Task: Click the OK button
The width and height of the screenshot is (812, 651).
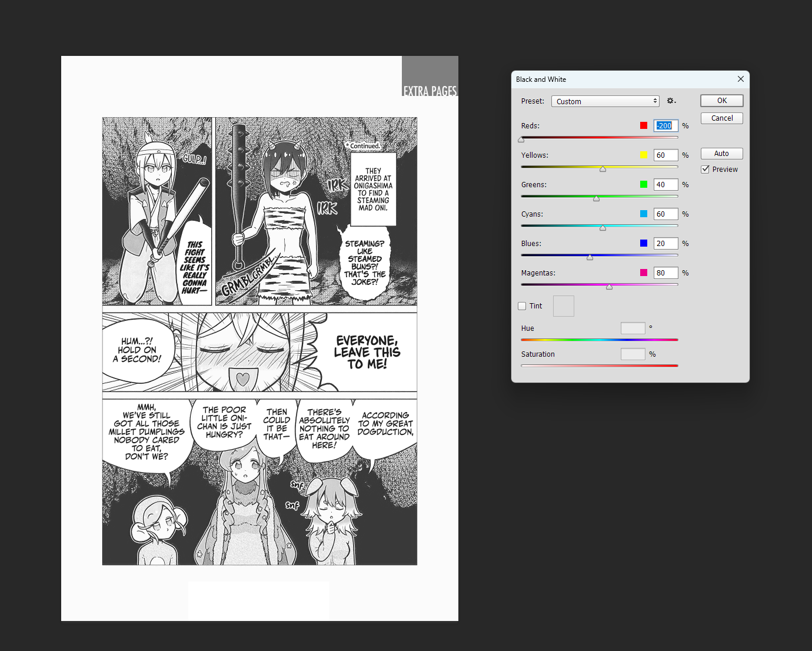Action: pyautogui.click(x=722, y=101)
